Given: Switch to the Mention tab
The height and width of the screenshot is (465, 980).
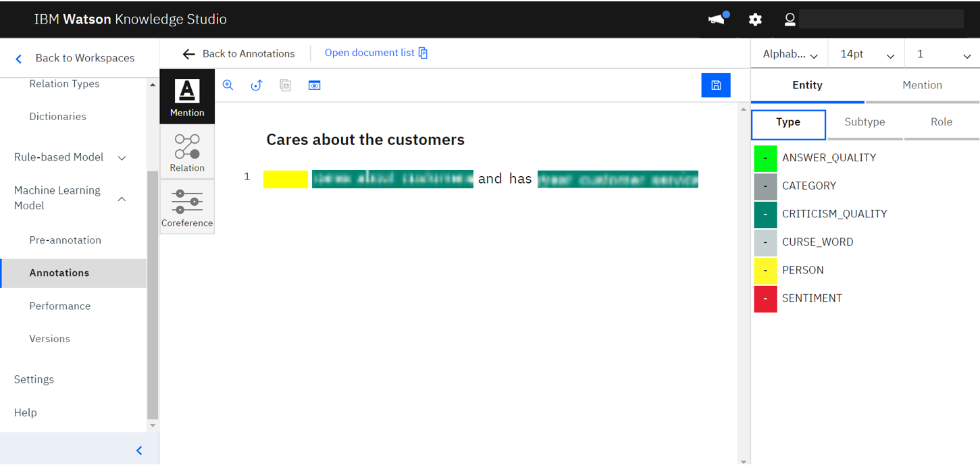Looking at the screenshot, I should [x=922, y=85].
